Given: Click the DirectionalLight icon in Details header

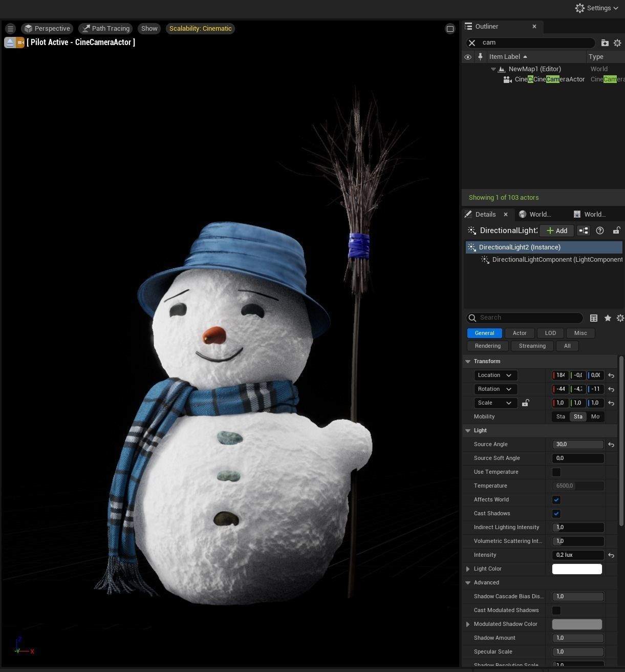Looking at the screenshot, I should tap(471, 230).
